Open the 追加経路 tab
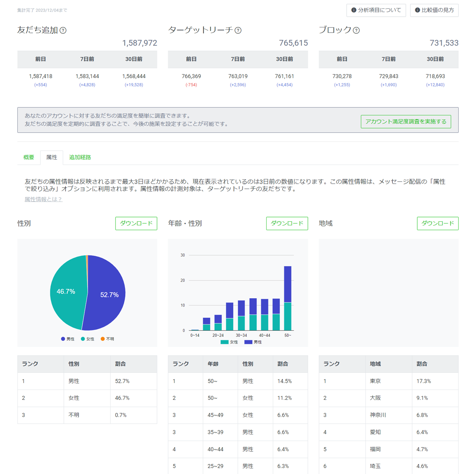This screenshot has width=476, height=474. pos(80,157)
